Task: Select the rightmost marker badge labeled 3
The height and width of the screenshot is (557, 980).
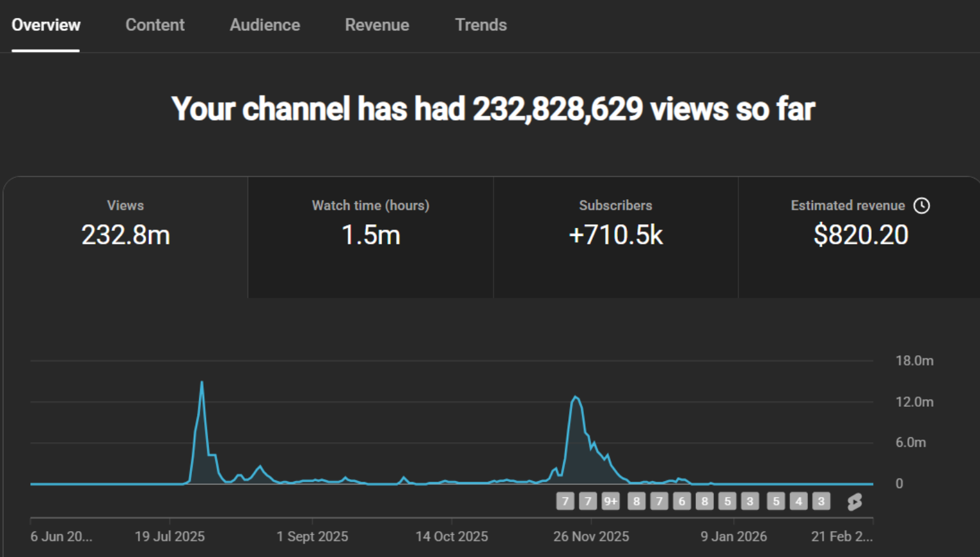Action: point(821,502)
